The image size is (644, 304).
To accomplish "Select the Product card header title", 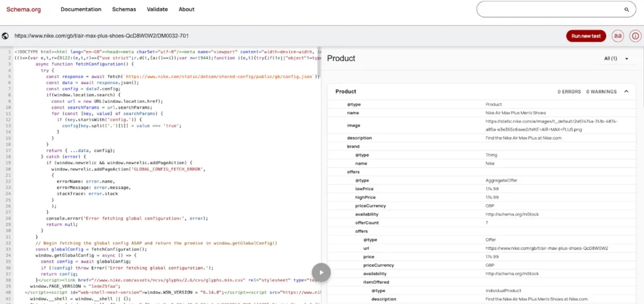I will [x=346, y=92].
